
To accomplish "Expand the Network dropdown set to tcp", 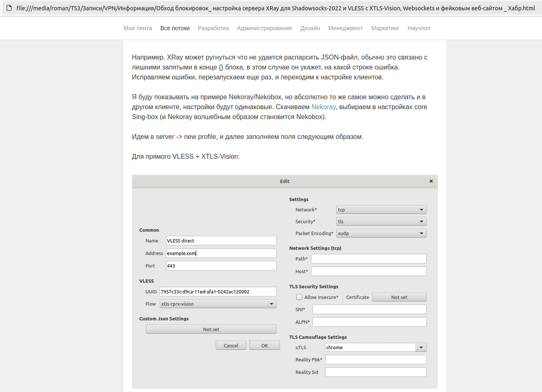I will pos(381,210).
